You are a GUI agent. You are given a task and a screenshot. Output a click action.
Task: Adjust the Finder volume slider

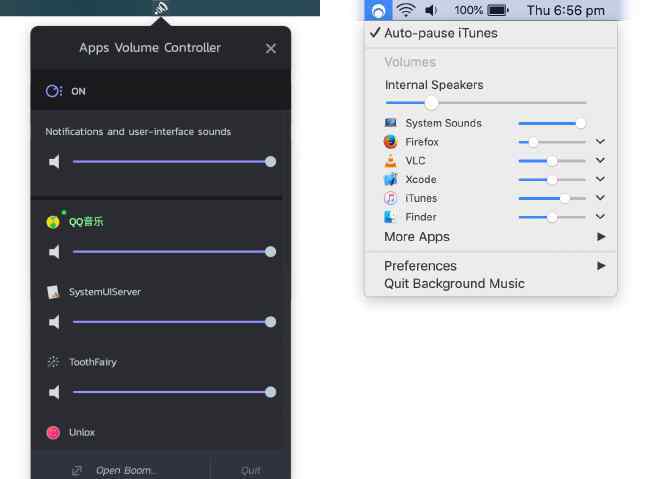point(552,217)
